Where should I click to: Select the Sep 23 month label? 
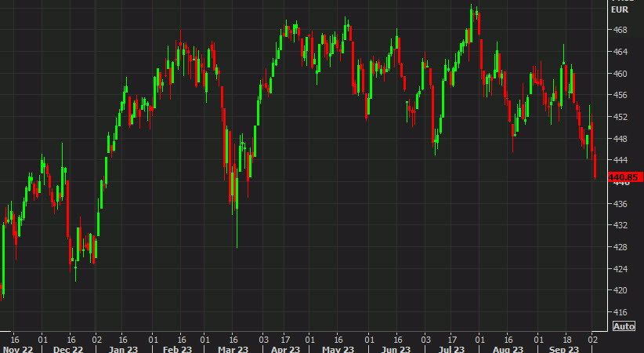[563, 349]
